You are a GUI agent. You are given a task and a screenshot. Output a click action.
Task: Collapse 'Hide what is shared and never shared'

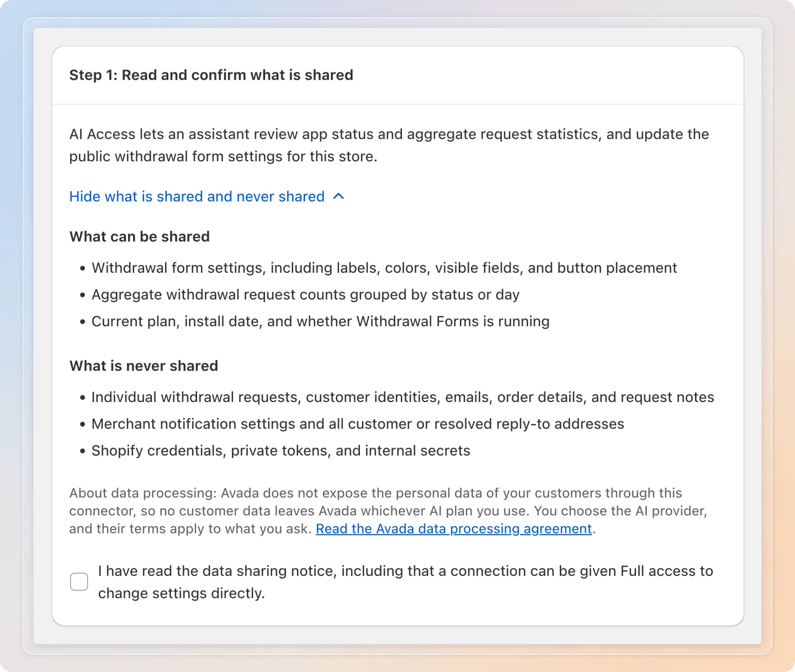coord(206,197)
